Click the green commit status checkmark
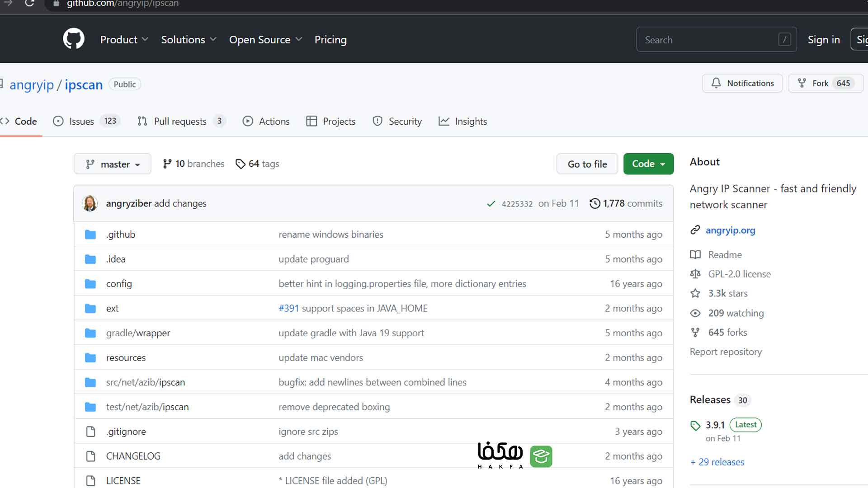868x488 pixels. [x=491, y=204]
